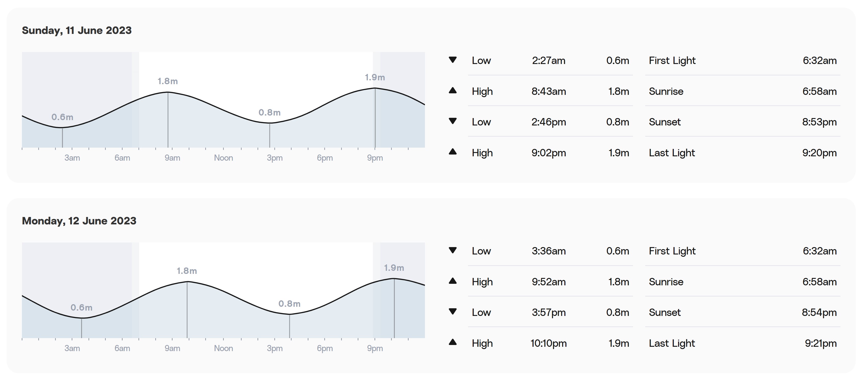Image resolution: width=868 pixels, height=384 pixels.
Task: Click the up arrow icon beside Monday 10:10pm high
Action: (x=452, y=342)
